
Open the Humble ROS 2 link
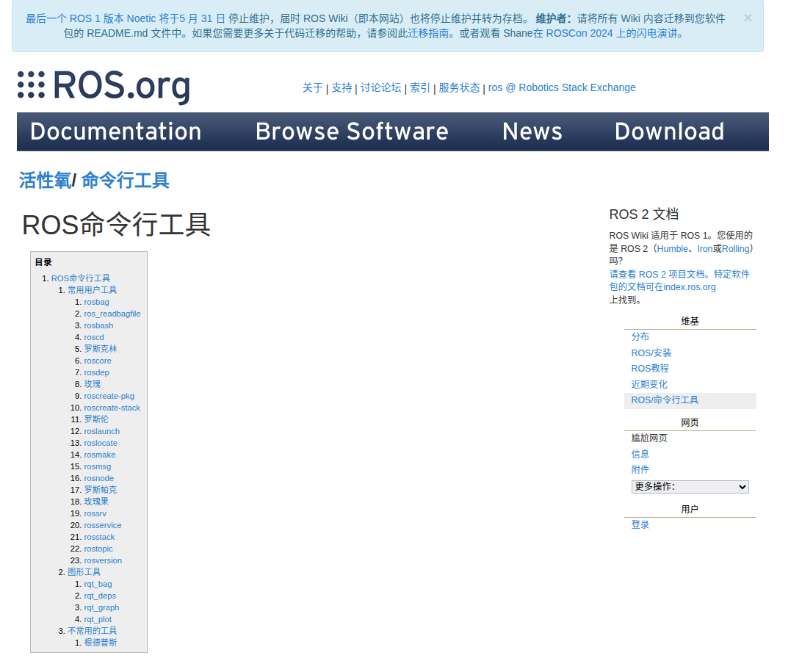coord(672,248)
